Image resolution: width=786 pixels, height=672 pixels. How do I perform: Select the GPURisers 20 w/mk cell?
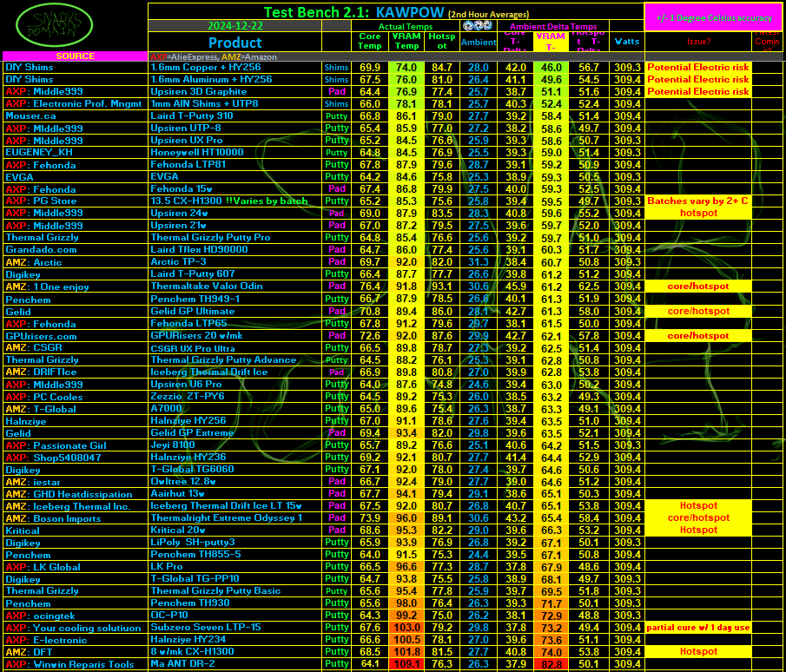pos(235,335)
